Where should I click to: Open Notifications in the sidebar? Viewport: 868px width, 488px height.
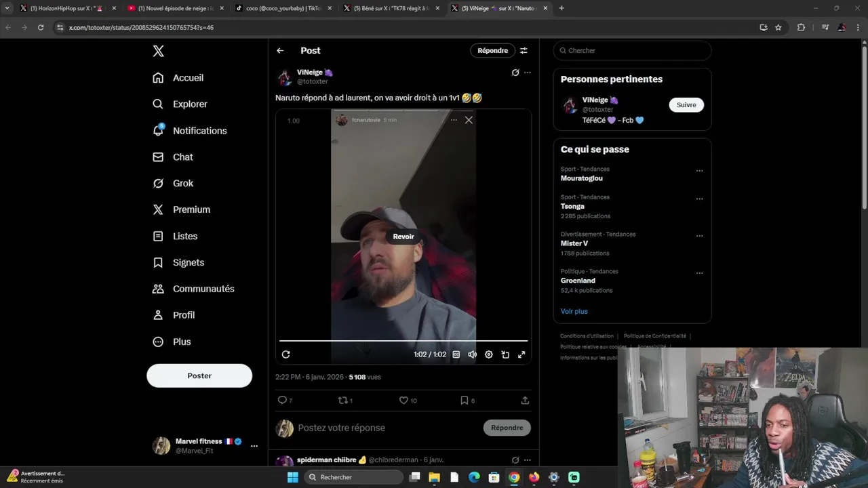pos(190,131)
